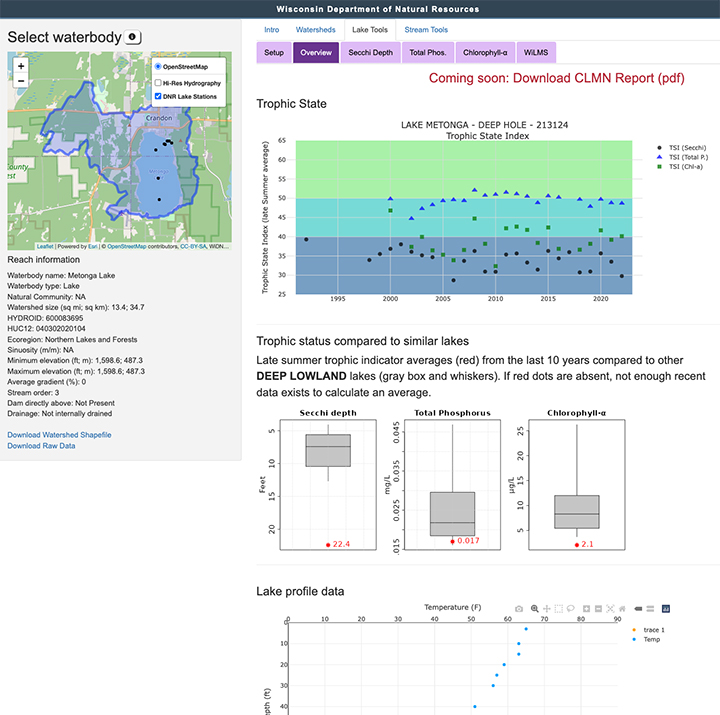
Task: Click the info icon beside Select waterbody
Action: (x=132, y=37)
